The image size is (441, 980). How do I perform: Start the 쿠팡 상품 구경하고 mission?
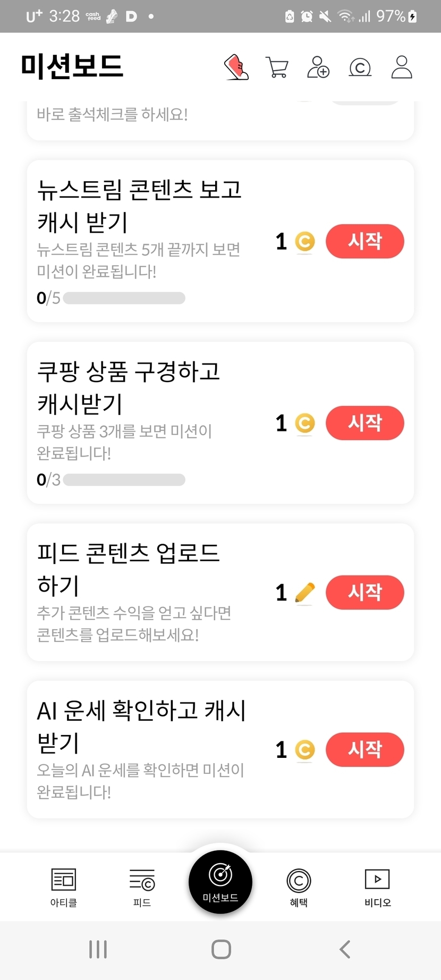(x=364, y=424)
